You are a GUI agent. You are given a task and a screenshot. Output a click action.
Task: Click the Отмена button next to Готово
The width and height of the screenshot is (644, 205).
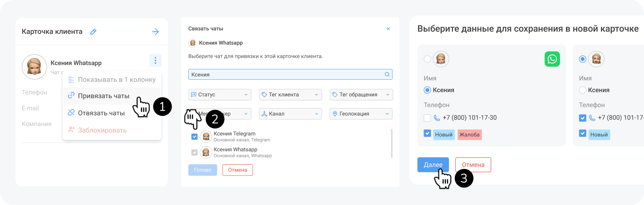(x=238, y=170)
